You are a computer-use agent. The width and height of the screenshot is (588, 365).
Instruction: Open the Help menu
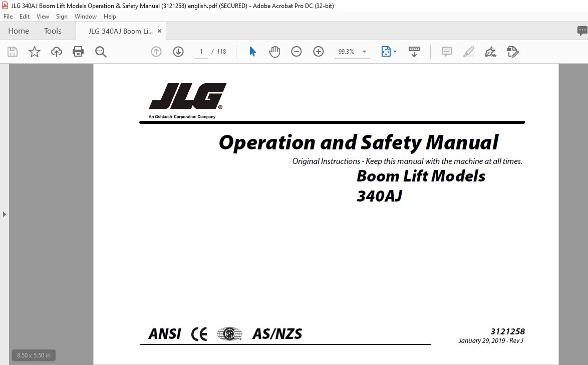110,17
